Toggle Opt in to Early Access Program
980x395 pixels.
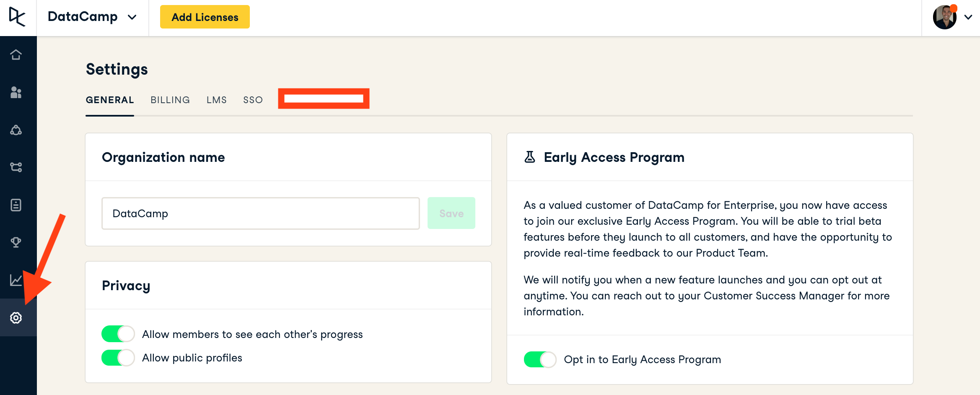tap(540, 359)
